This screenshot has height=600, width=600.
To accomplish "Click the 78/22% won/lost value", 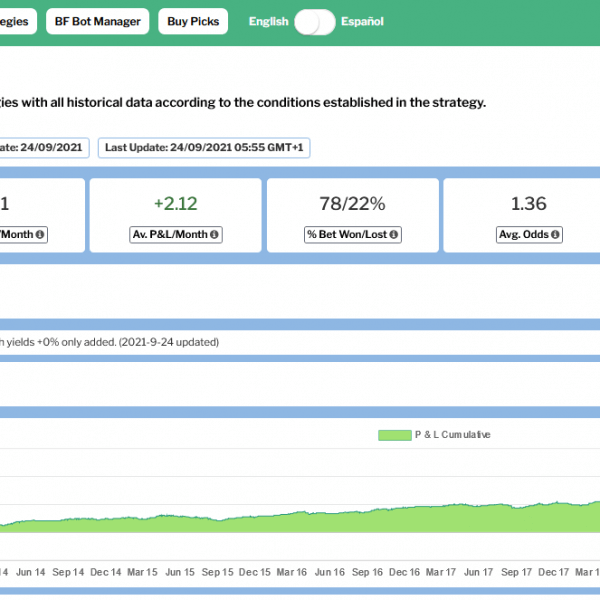I will (352, 204).
